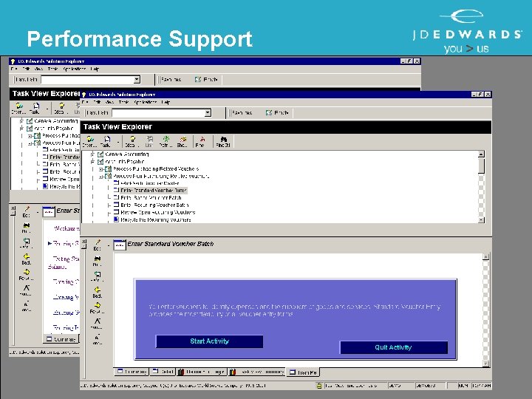This screenshot has width=532, height=399.
Task: Open the Help menu in front window
Action: click(166, 102)
